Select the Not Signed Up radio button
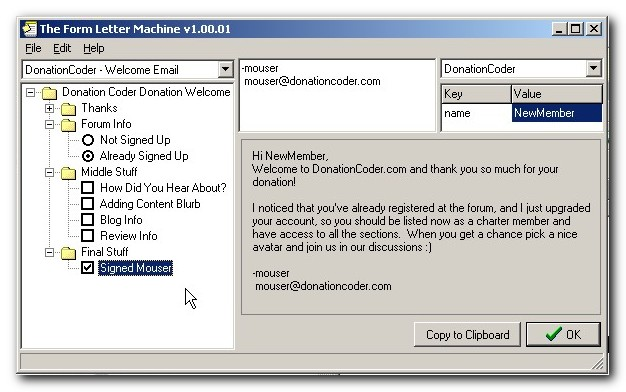The width and height of the screenshot is (626, 392). [x=88, y=140]
